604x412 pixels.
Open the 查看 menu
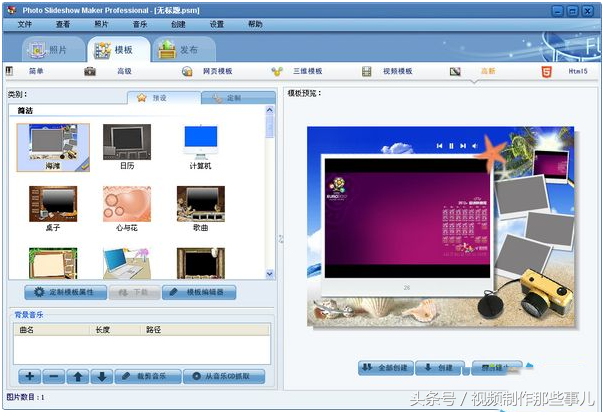pyautogui.click(x=63, y=24)
